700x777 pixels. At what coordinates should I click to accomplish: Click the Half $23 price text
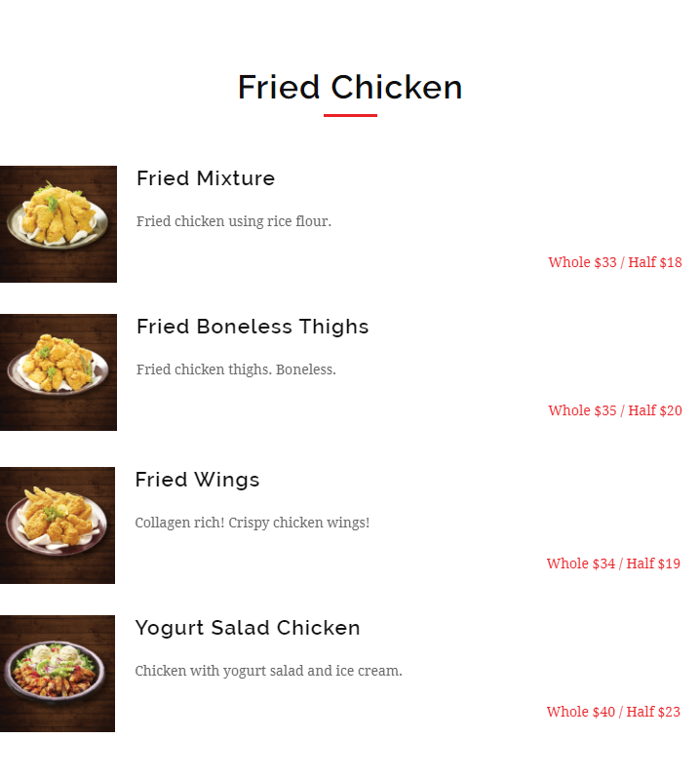point(653,712)
